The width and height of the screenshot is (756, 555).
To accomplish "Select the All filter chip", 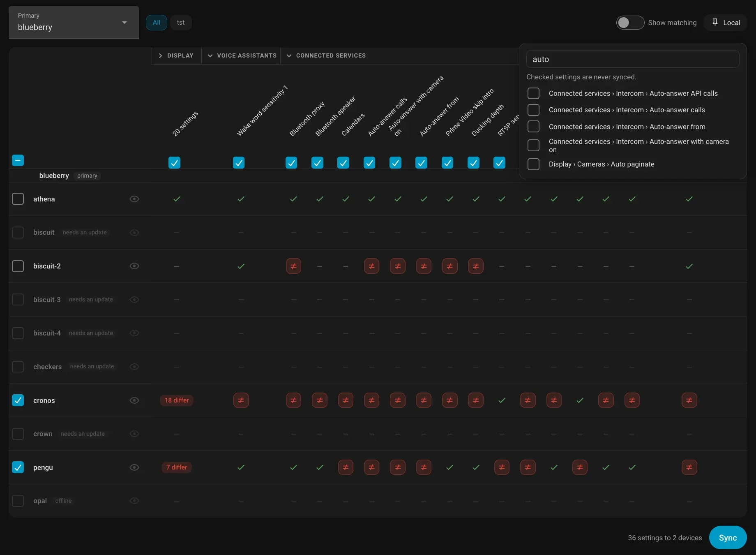I will (157, 23).
